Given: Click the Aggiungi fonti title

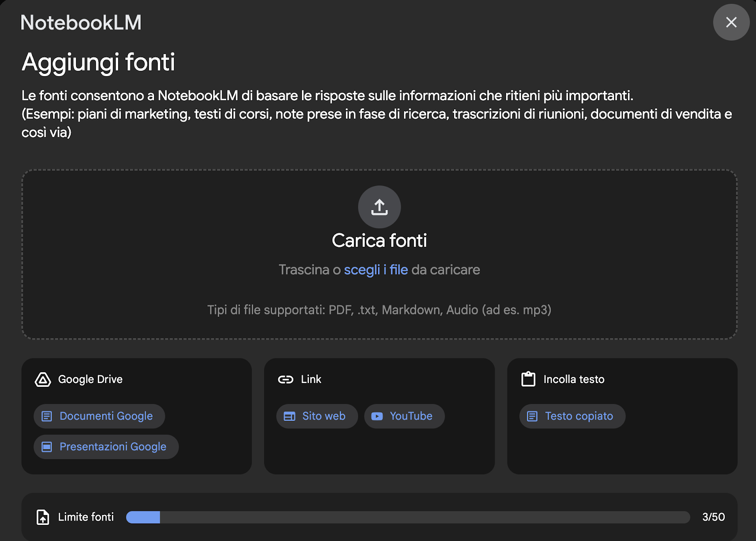Looking at the screenshot, I should [x=98, y=62].
